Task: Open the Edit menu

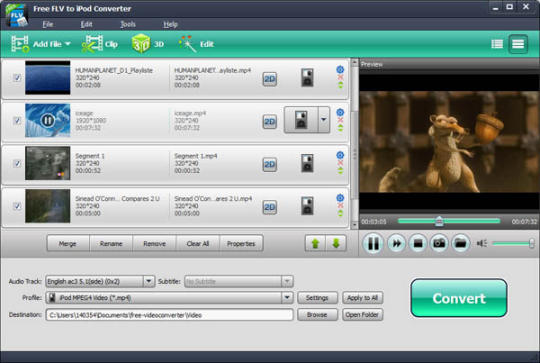Action: click(86, 24)
